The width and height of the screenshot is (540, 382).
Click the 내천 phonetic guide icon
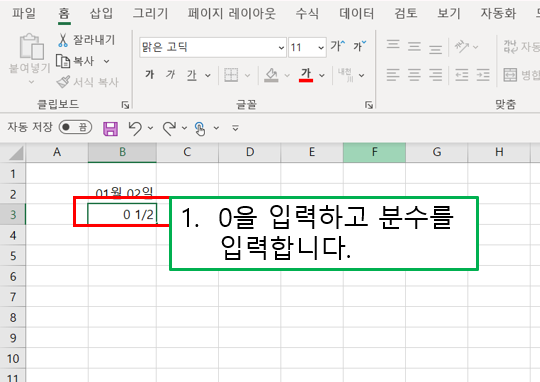[345, 75]
